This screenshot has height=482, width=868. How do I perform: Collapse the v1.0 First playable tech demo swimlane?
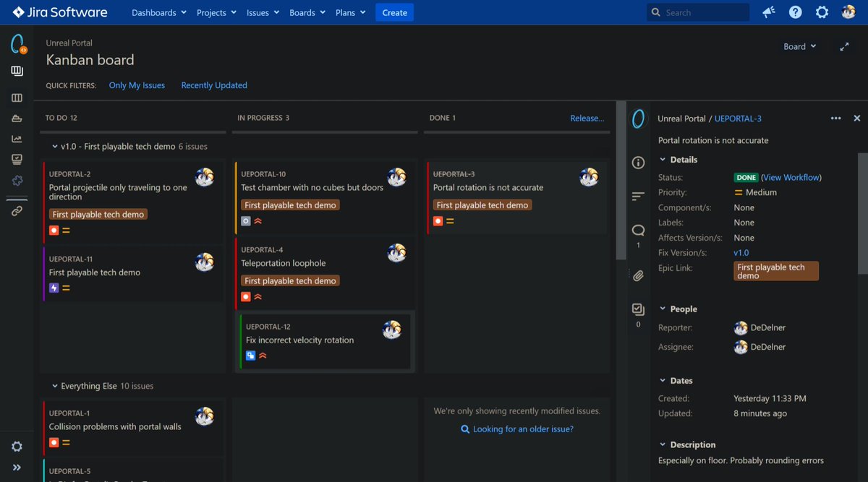coord(56,146)
